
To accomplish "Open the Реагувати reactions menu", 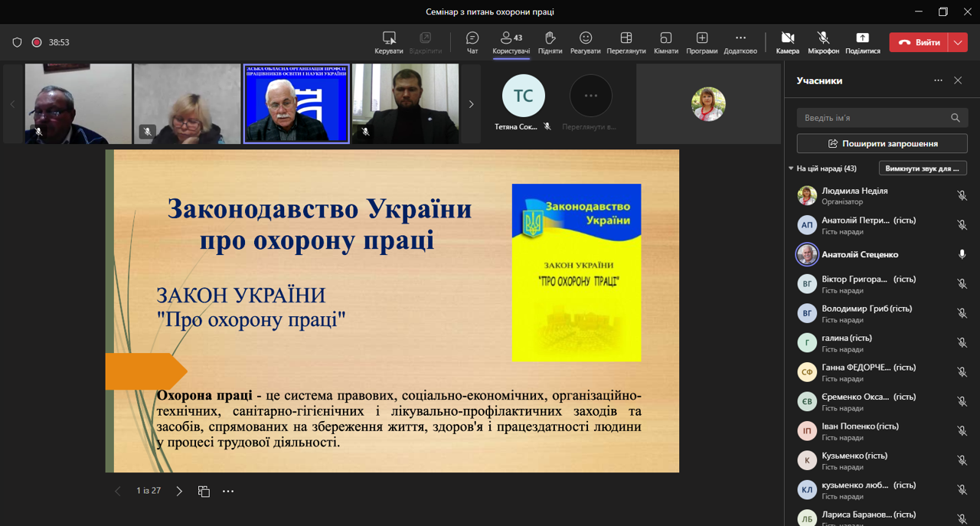I will pos(586,42).
